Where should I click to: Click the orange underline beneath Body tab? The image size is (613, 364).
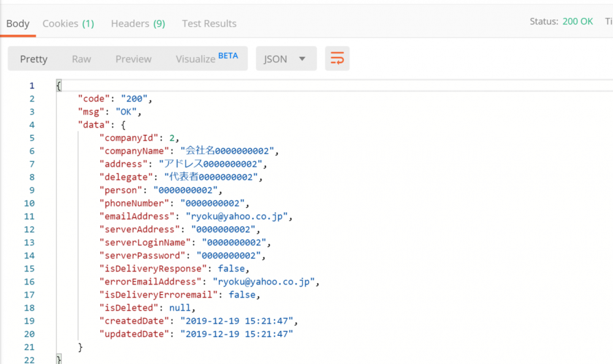pos(18,36)
